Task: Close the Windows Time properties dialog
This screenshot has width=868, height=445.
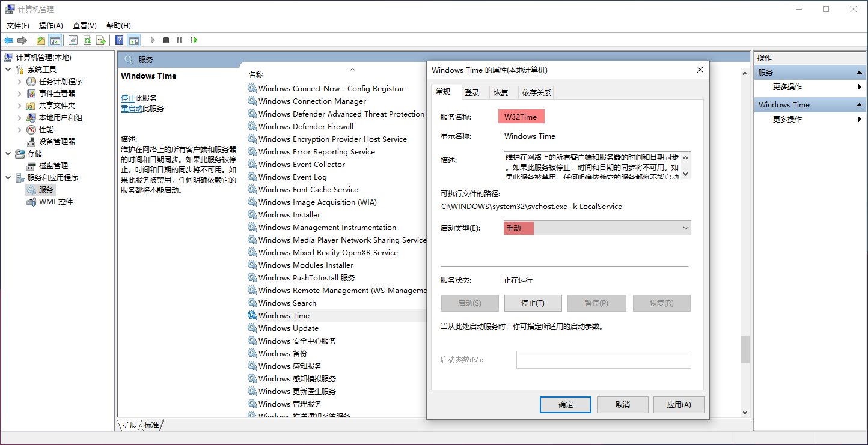Action: point(700,70)
